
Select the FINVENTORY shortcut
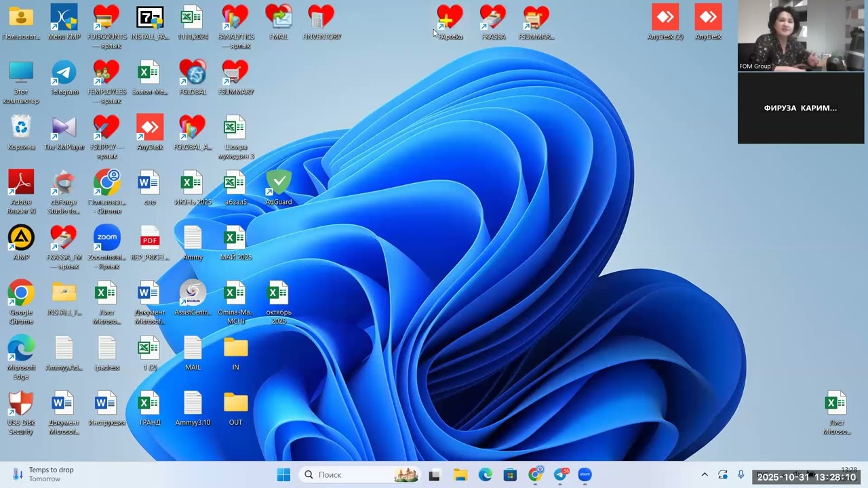[x=321, y=22]
